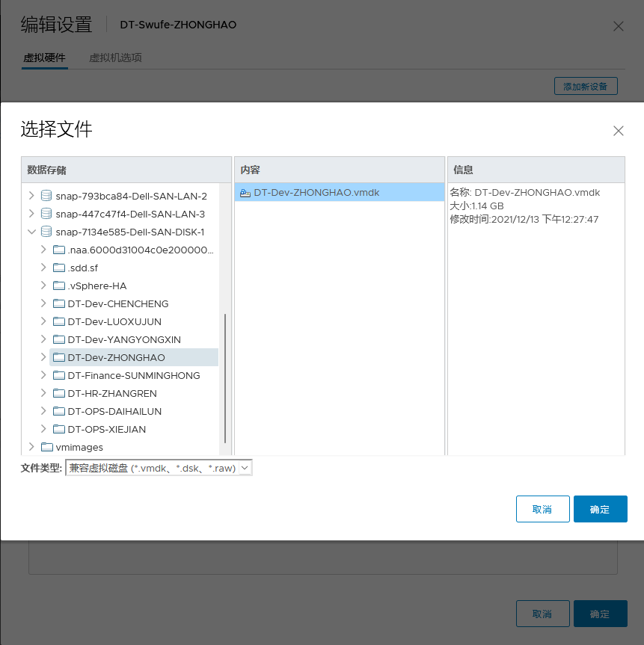Cancel the file selection dialog
The width and height of the screenshot is (644, 645).
click(x=542, y=508)
